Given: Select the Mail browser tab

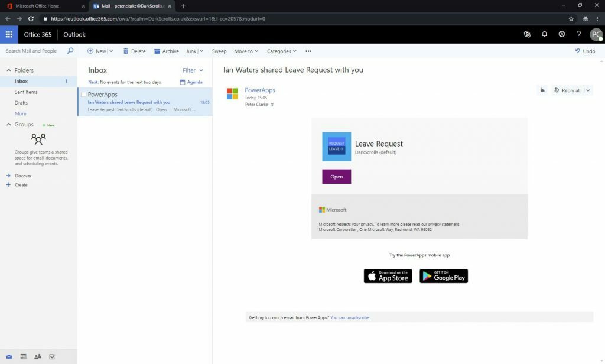Looking at the screenshot, I should (x=132, y=6).
